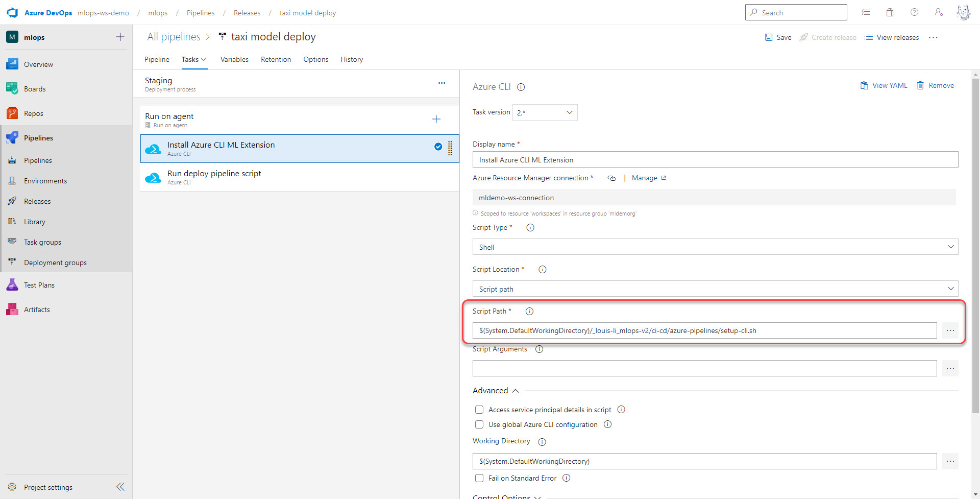Open Environments under Pipelines

pos(66,181)
